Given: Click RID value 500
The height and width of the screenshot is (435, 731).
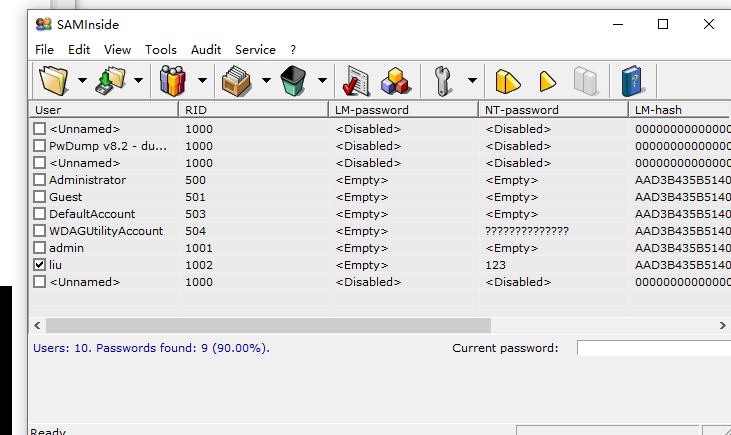Looking at the screenshot, I should (x=195, y=180).
